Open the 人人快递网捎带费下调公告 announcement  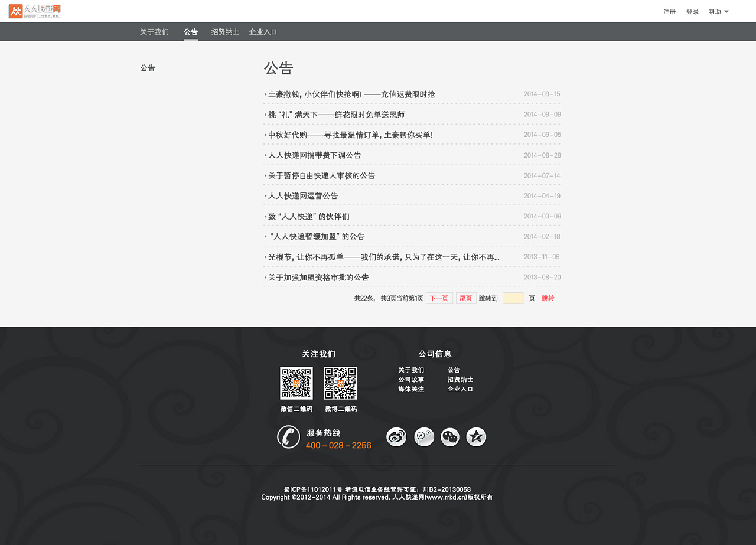(x=314, y=155)
